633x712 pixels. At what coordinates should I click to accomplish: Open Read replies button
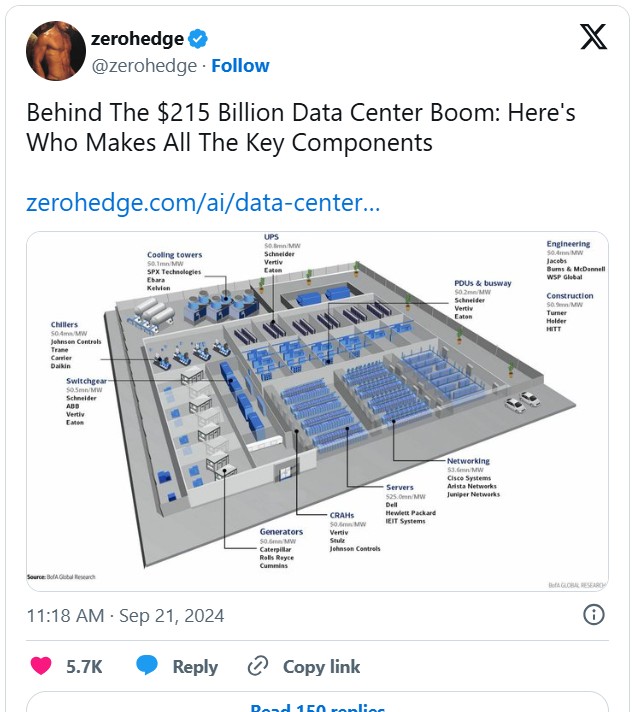point(317,702)
